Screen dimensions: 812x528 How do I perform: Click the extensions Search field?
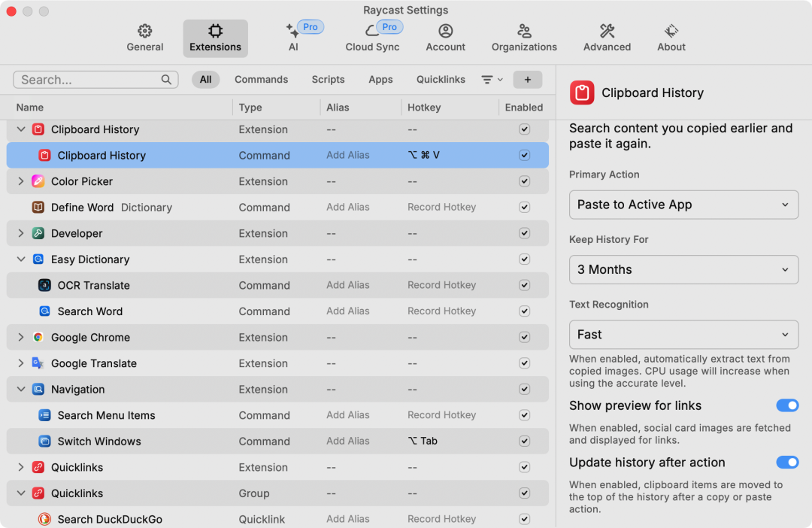[x=95, y=79]
